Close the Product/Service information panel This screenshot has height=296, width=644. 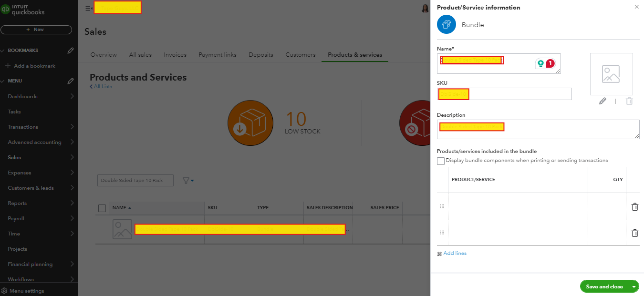pyautogui.click(x=636, y=7)
